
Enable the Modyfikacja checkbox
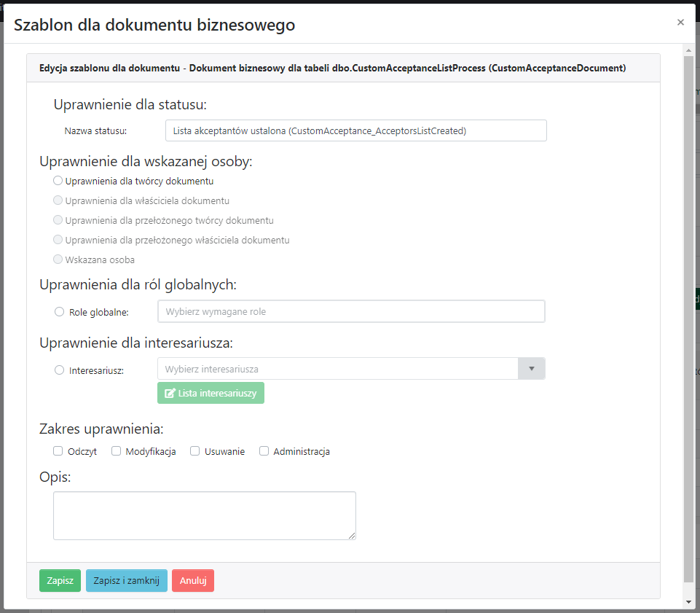pyautogui.click(x=116, y=451)
